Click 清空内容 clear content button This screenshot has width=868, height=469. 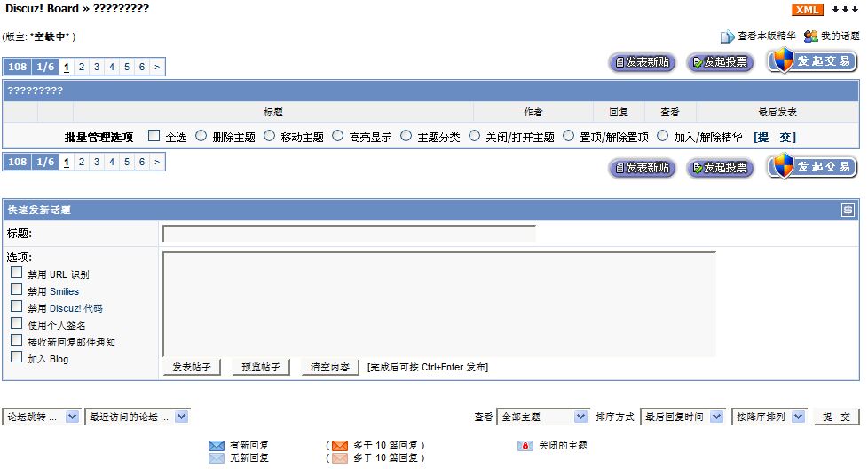[330, 367]
